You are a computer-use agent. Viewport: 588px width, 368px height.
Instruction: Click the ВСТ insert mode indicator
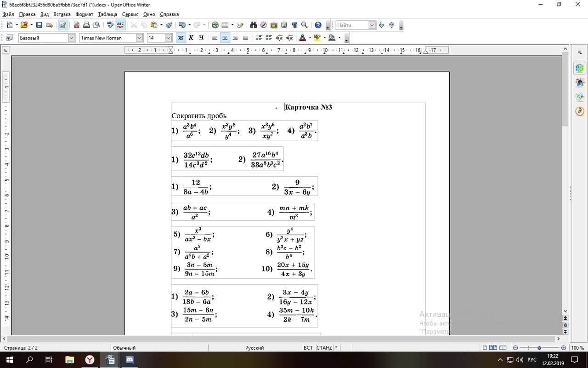point(308,348)
